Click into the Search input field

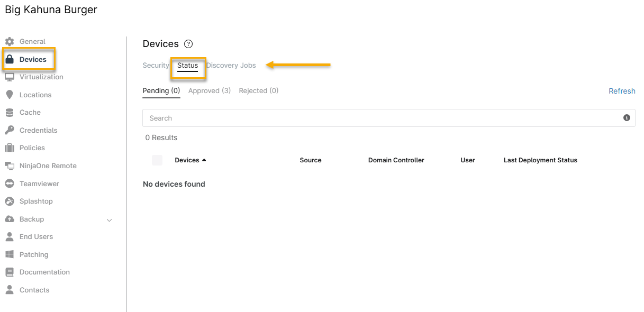click(381, 118)
